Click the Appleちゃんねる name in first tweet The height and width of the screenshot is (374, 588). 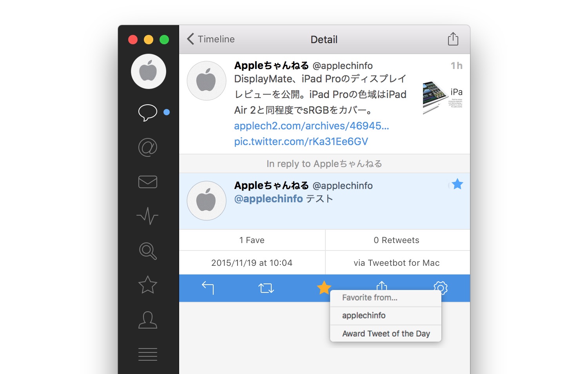(271, 65)
